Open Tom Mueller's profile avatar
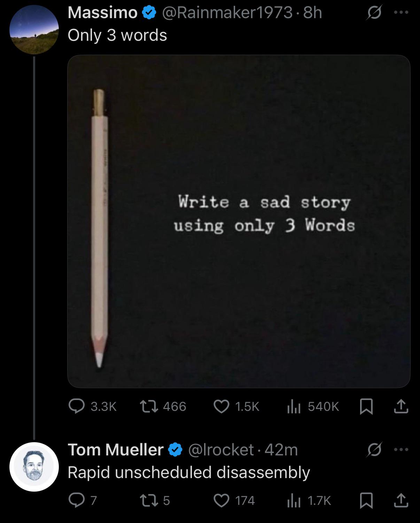The height and width of the screenshot is (523, 420). click(34, 467)
